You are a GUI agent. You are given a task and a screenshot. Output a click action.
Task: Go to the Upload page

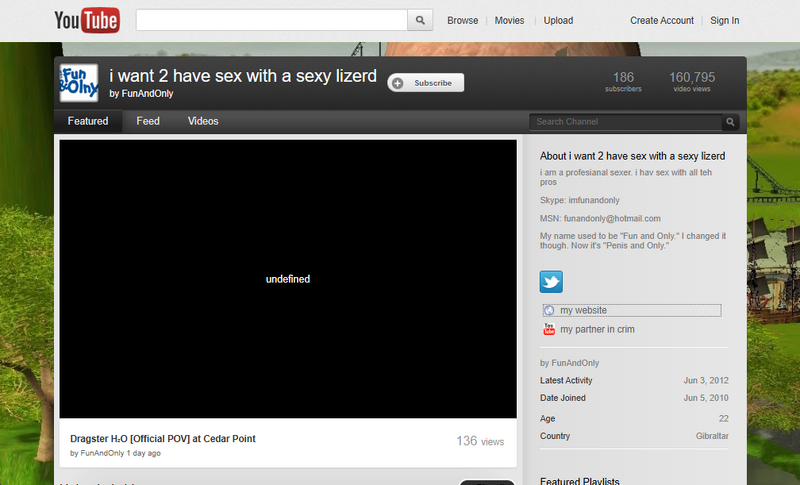(558, 20)
